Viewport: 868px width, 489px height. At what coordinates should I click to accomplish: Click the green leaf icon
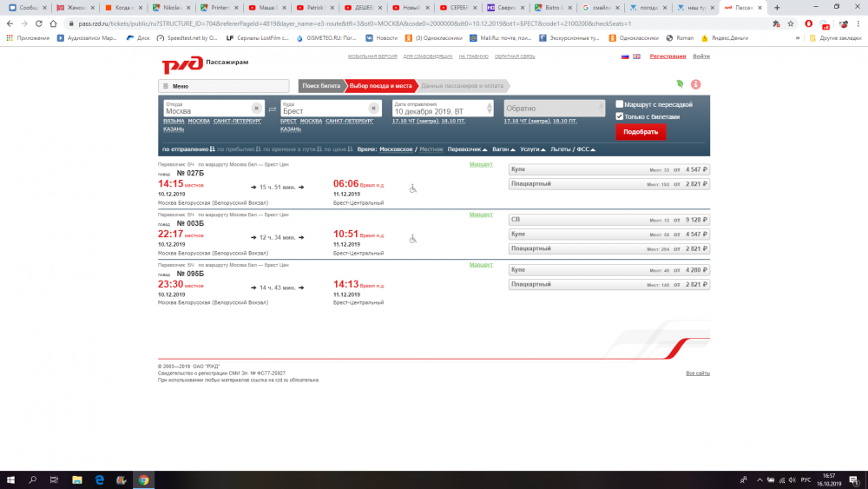(680, 84)
